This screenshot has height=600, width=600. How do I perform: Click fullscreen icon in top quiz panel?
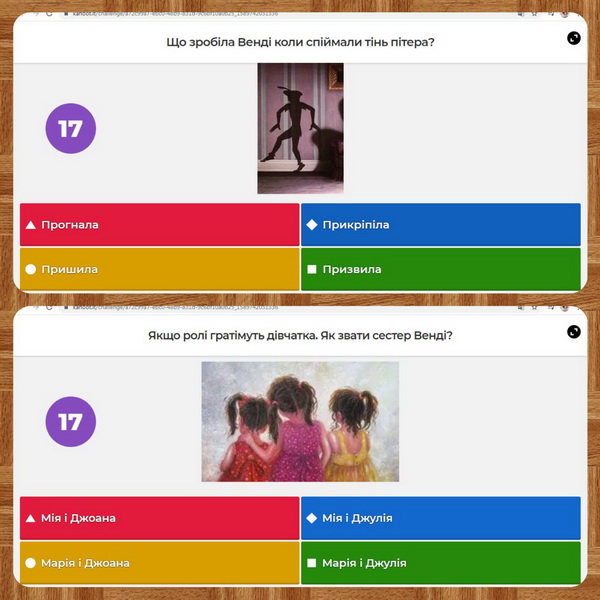click(574, 38)
